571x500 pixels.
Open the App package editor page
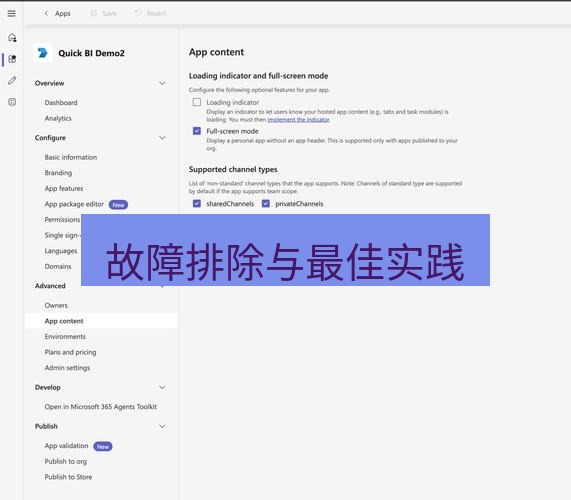pyautogui.click(x=74, y=204)
